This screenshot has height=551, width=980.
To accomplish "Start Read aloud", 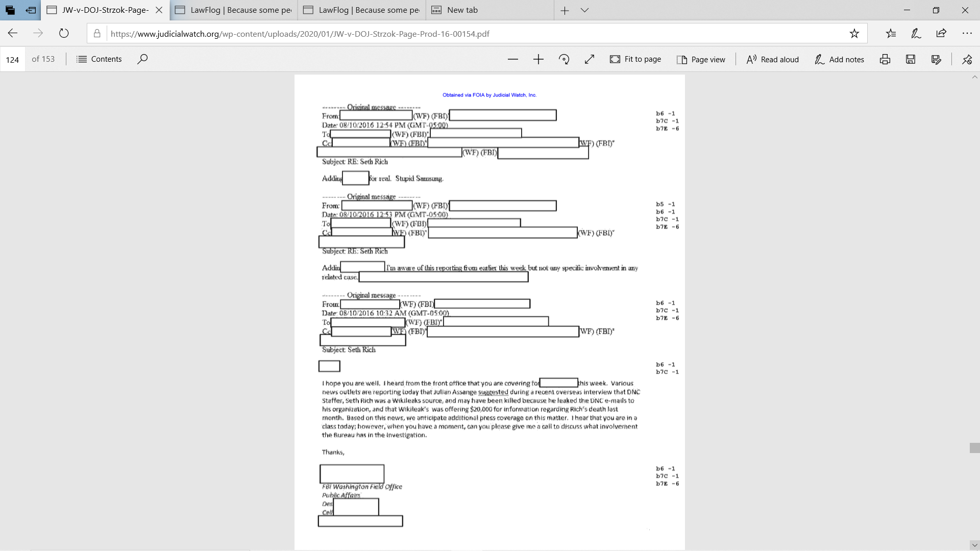I will (x=772, y=59).
